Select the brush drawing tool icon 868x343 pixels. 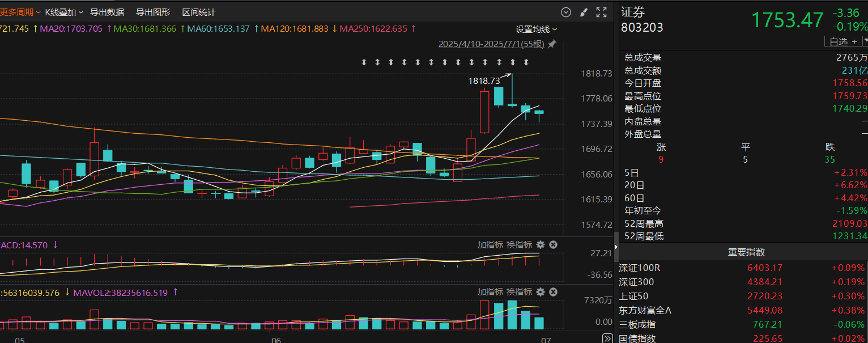pos(584,12)
